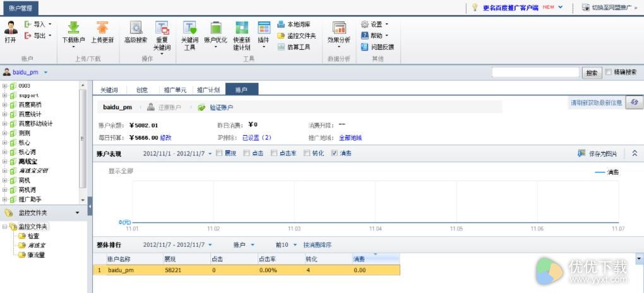The height and width of the screenshot is (293, 644).
Task: Select 检查 under 监控文件夹
Action: pos(33,236)
